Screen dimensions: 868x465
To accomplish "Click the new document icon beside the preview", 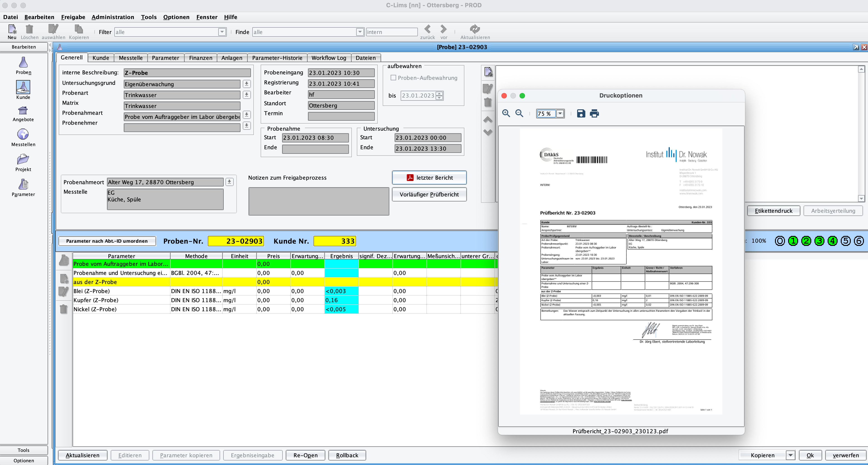I will pyautogui.click(x=488, y=72).
